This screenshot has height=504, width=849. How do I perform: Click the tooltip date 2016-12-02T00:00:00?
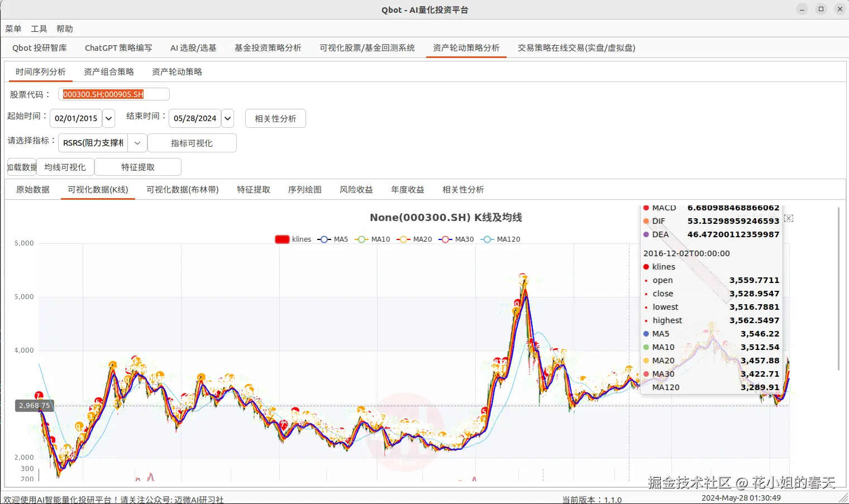686,253
